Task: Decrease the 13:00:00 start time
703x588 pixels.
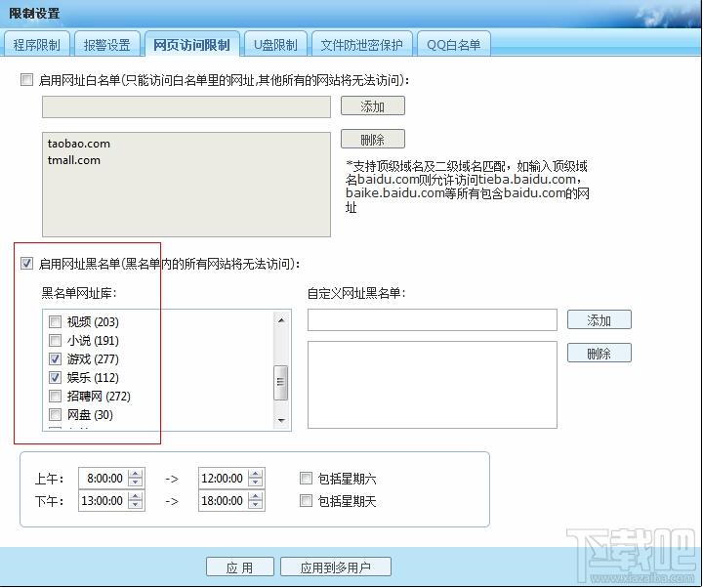Action: (x=136, y=506)
